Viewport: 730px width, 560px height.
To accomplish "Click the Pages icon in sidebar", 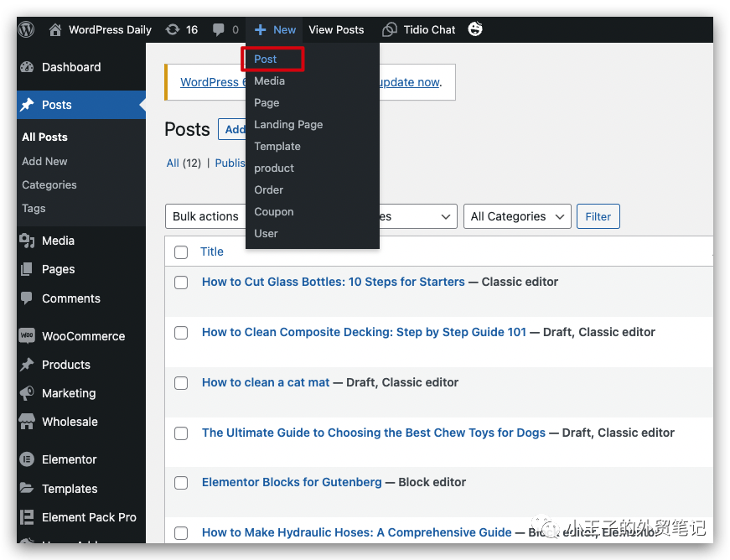I will [27, 269].
